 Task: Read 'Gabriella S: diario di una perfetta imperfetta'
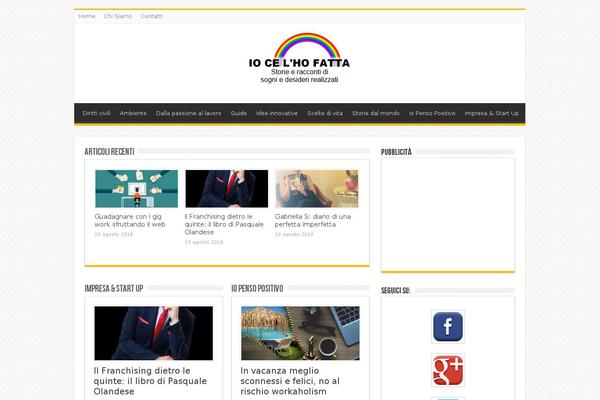(313, 220)
